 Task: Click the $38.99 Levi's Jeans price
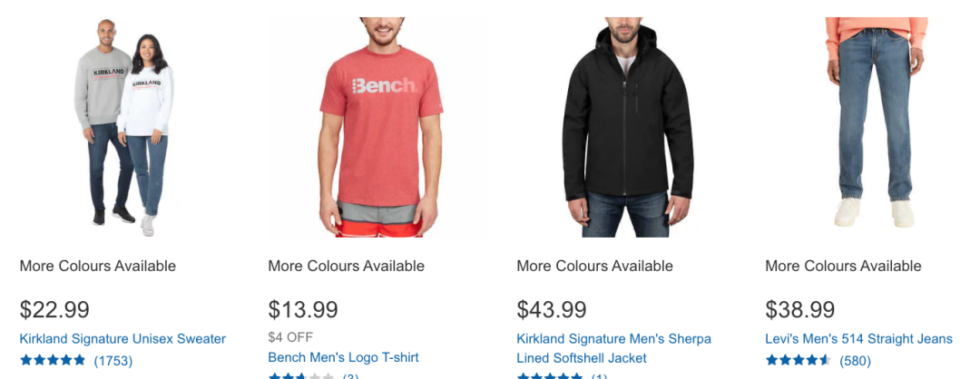[x=800, y=310]
